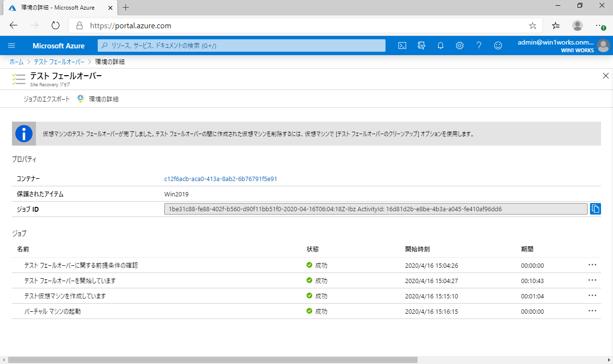Click the Job ID text field

pos(376,209)
